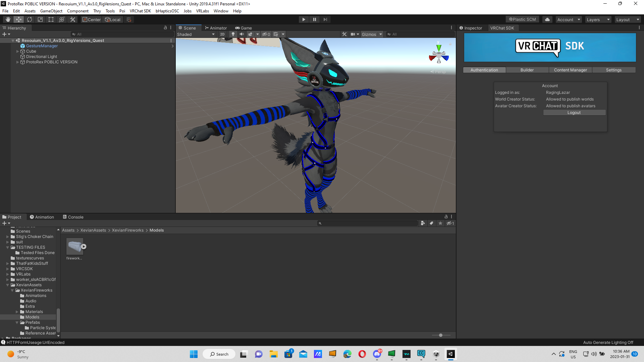
Task: Expand the Materials folder
Action: 17,312
